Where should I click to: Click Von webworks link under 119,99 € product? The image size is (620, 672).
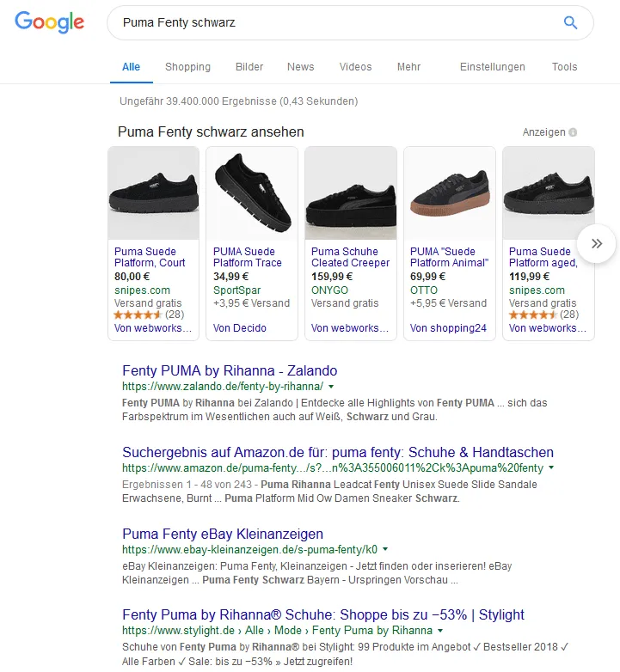548,328
